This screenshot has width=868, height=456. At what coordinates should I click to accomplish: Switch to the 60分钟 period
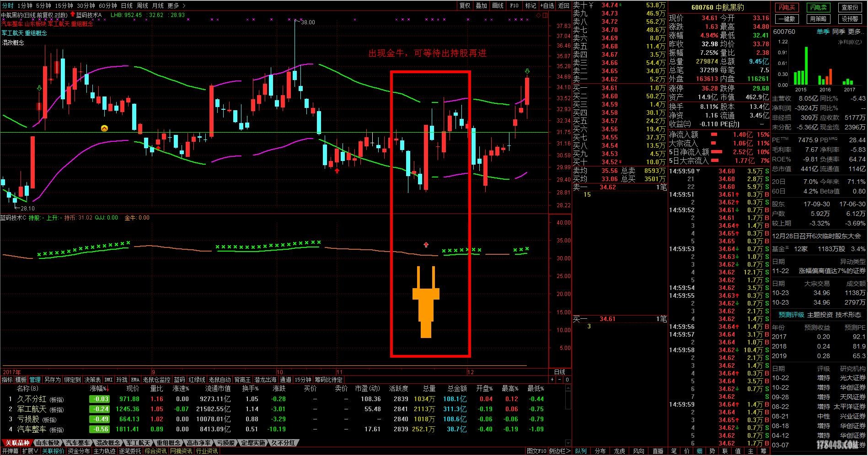(108, 5)
